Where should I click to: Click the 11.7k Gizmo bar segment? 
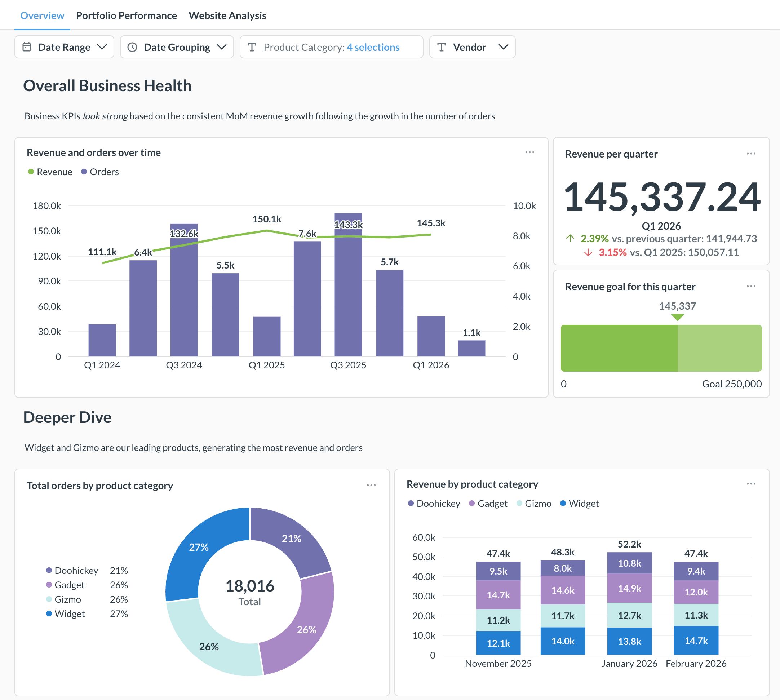coord(563,616)
